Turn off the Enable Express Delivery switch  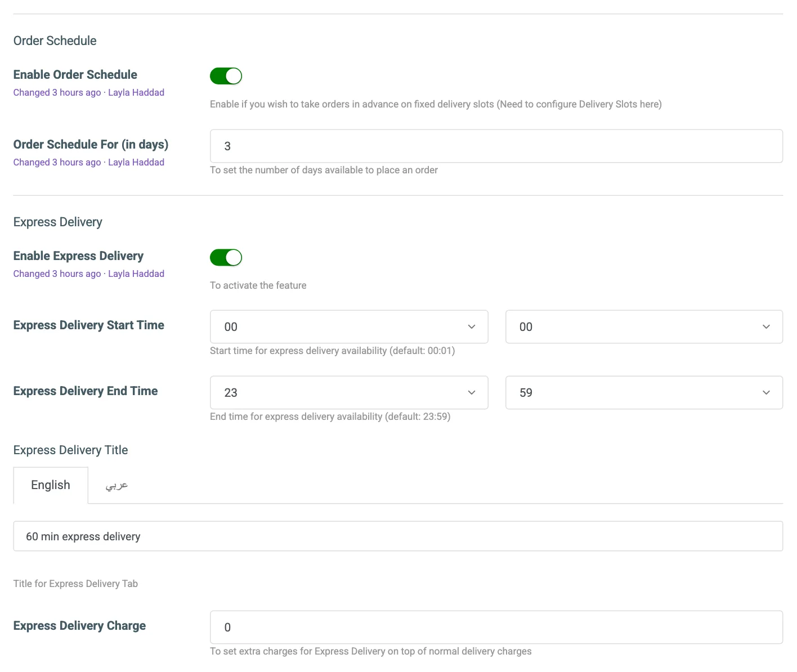click(226, 257)
